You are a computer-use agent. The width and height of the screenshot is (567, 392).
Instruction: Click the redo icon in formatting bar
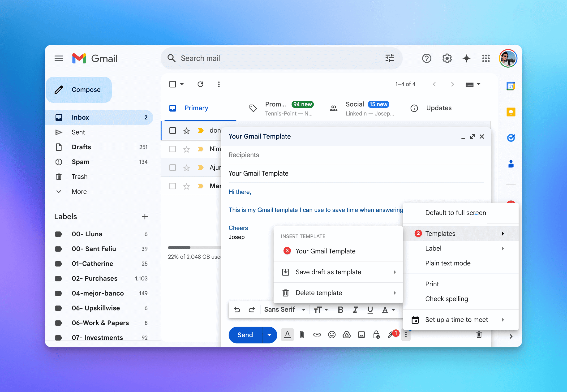pyautogui.click(x=252, y=310)
